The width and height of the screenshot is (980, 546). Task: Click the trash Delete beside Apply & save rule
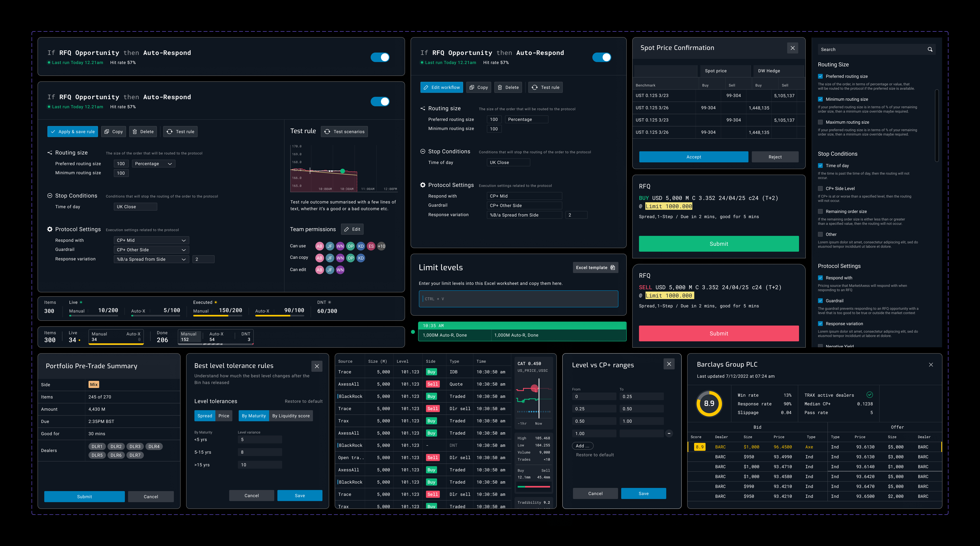143,132
